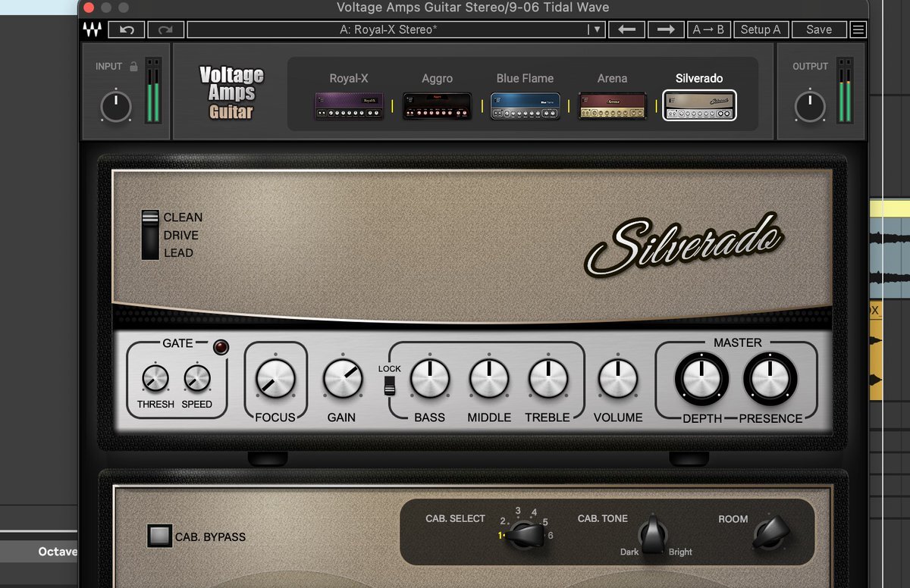Click the CAB. SELECT rotary selector

525,535
